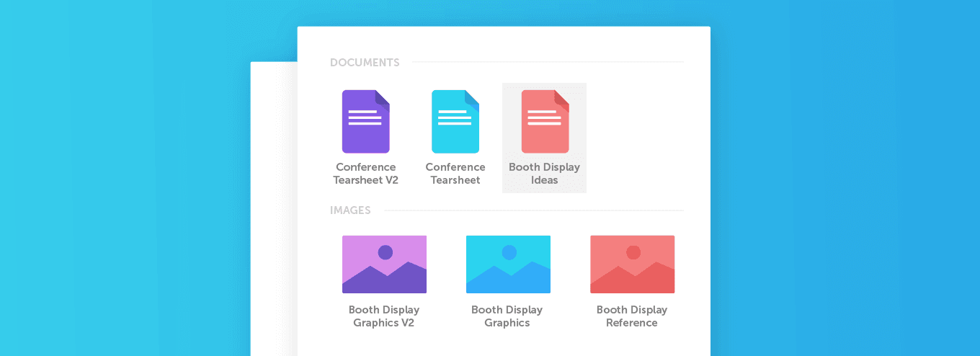Viewport: 980px width, 356px height.
Task: Click the "Booth Display Graphics" label under the blue image
Action: (507, 316)
